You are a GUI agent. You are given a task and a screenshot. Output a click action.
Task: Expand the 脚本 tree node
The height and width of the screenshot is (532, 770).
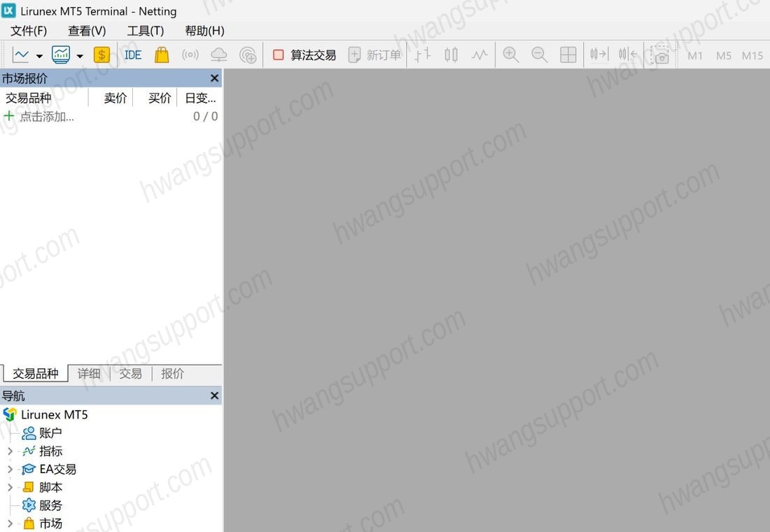(x=9, y=487)
